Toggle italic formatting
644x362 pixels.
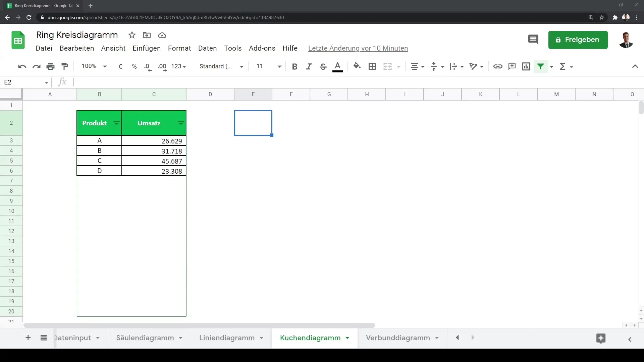(x=309, y=66)
